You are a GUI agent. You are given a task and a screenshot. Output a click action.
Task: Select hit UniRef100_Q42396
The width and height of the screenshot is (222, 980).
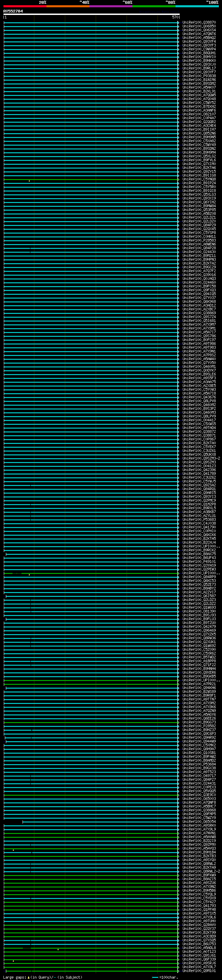tap(199, 470)
